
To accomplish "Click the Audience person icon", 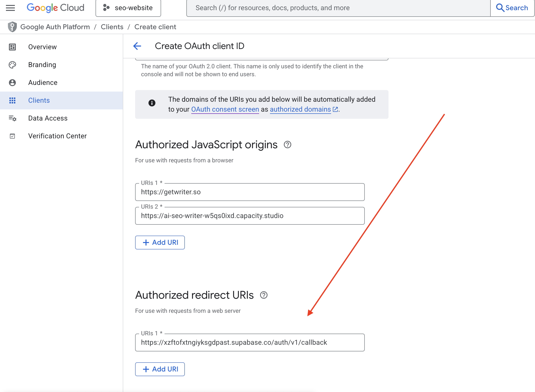I will click(x=12, y=82).
